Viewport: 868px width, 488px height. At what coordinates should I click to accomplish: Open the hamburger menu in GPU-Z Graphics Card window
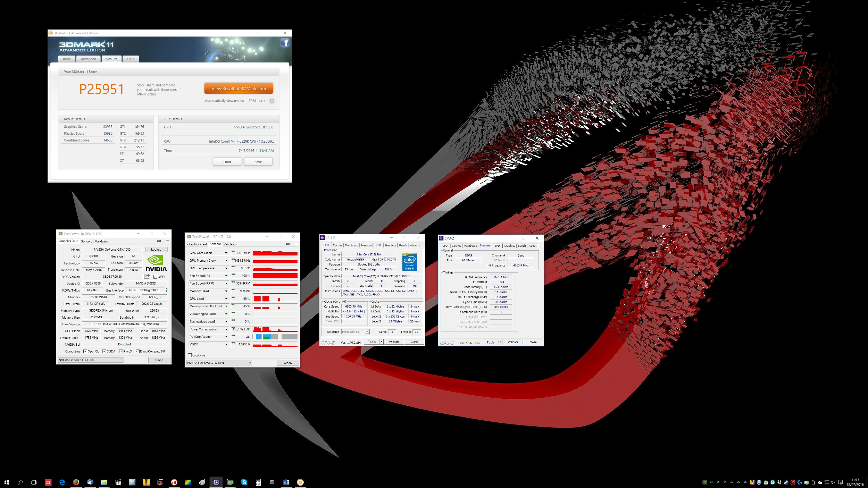tap(167, 241)
